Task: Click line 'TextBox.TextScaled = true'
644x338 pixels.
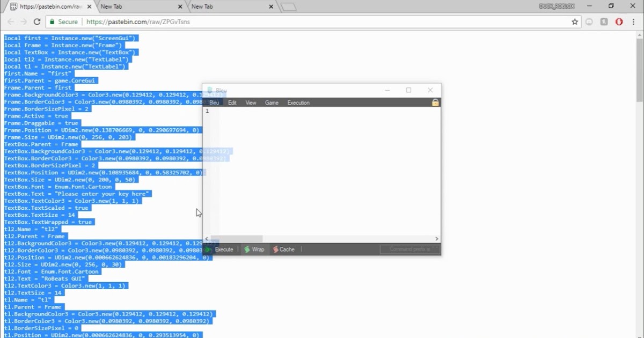Action: (x=47, y=208)
